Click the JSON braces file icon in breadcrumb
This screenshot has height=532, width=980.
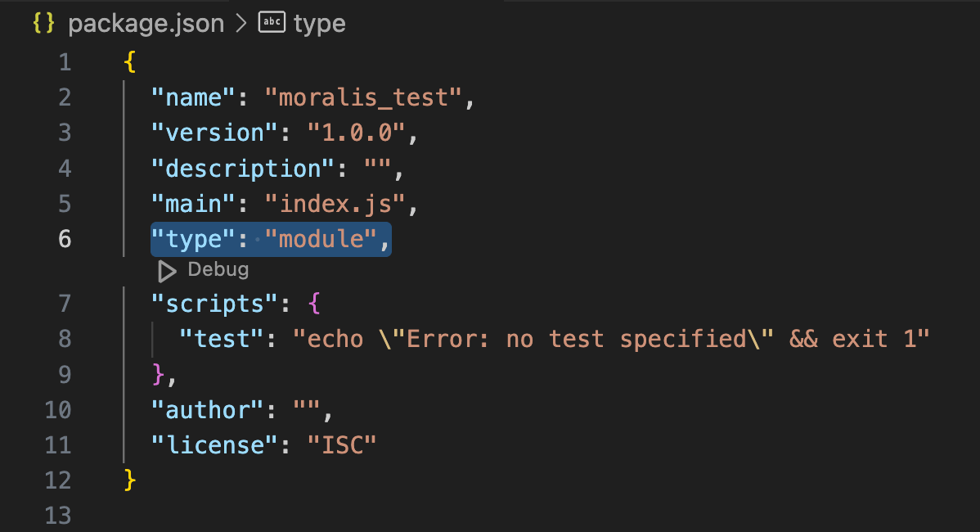tap(44, 24)
